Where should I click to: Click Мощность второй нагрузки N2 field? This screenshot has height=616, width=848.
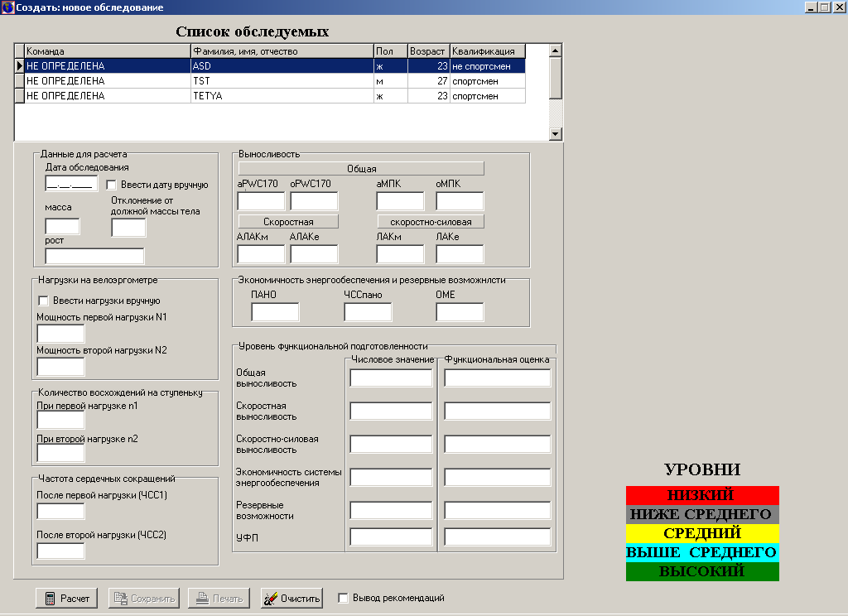60,367
